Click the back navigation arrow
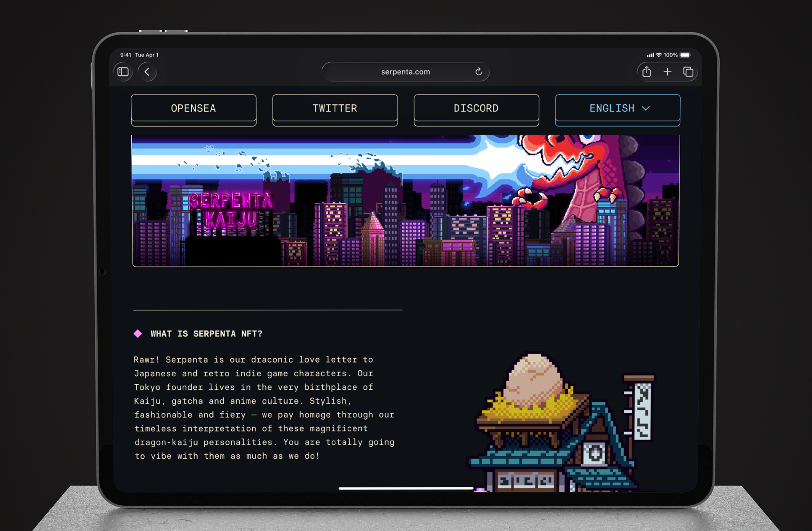The height and width of the screenshot is (531, 812). [147, 72]
